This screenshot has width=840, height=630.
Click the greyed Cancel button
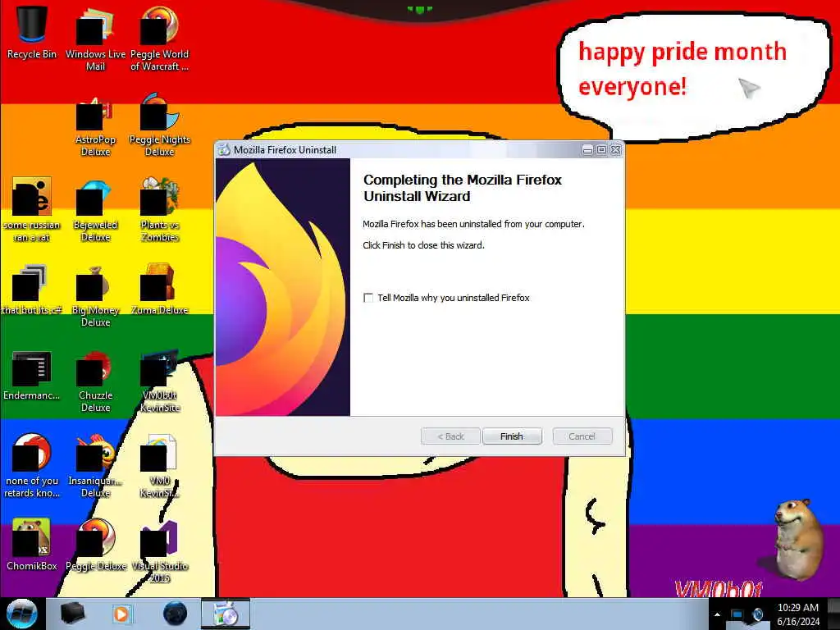coord(582,436)
